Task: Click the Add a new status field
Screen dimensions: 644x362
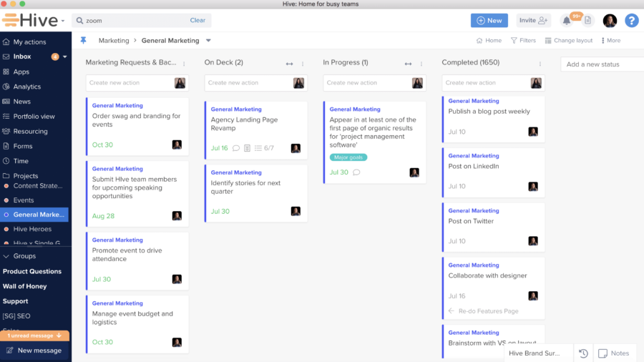Action: [601, 64]
